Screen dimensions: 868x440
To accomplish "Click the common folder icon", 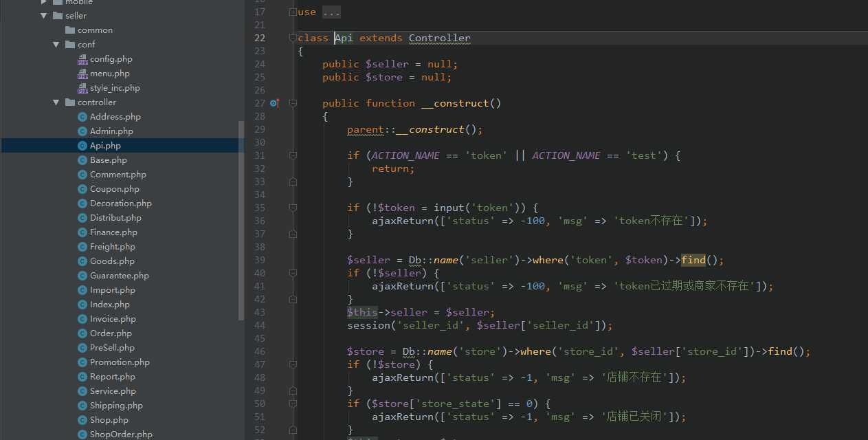I will point(70,30).
